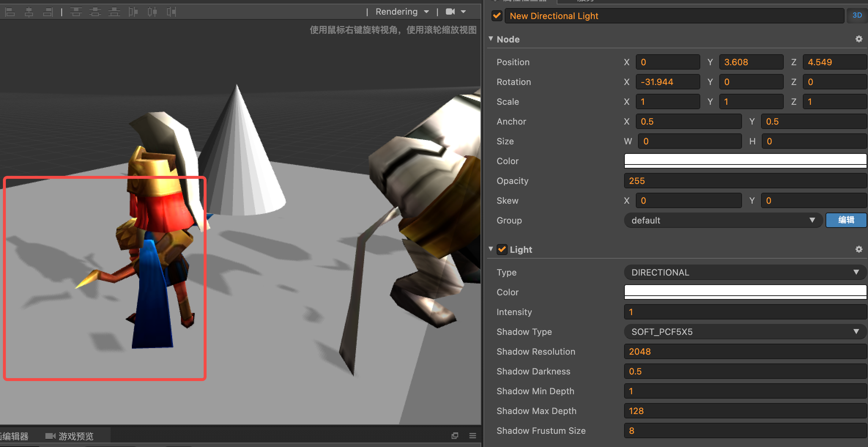Click the align left edges icon
This screenshot has width=868, height=447.
tap(10, 12)
